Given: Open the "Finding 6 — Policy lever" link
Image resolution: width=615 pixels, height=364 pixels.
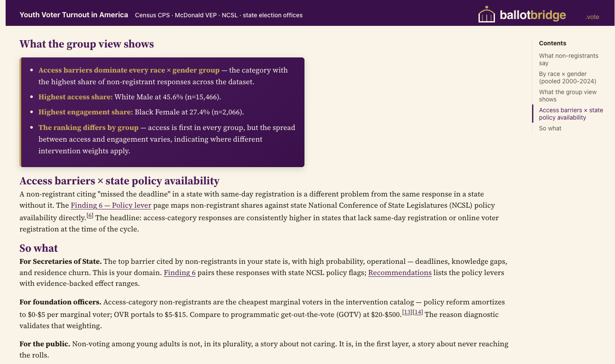Looking at the screenshot, I should tap(111, 205).
